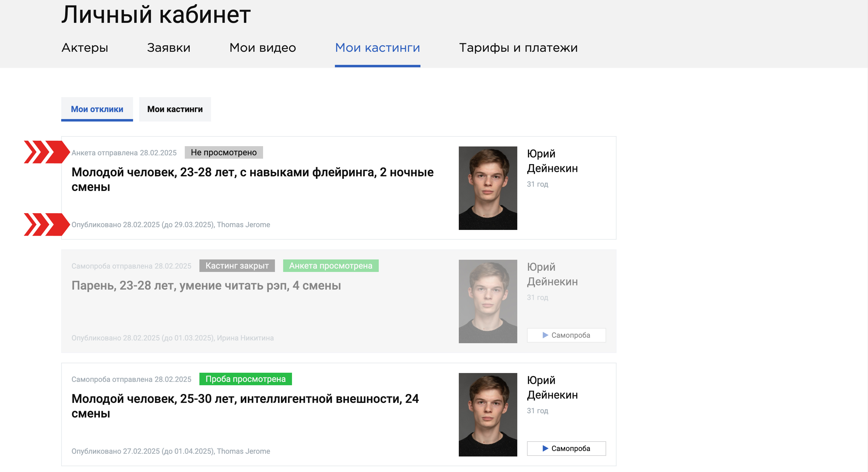This screenshot has width=868, height=472.
Task: Open the casting about reading рэп
Action: click(x=206, y=286)
